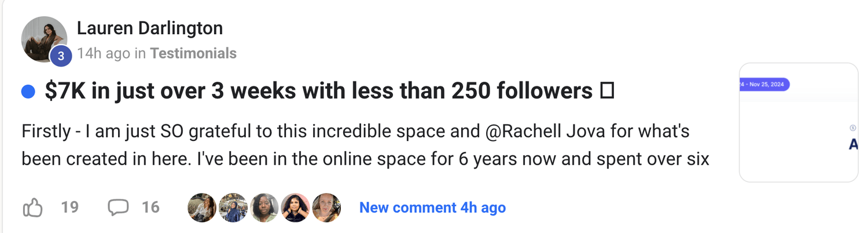This screenshot has height=233, width=868.
Task: Click the 14h ago timestamp
Action: click(x=104, y=53)
